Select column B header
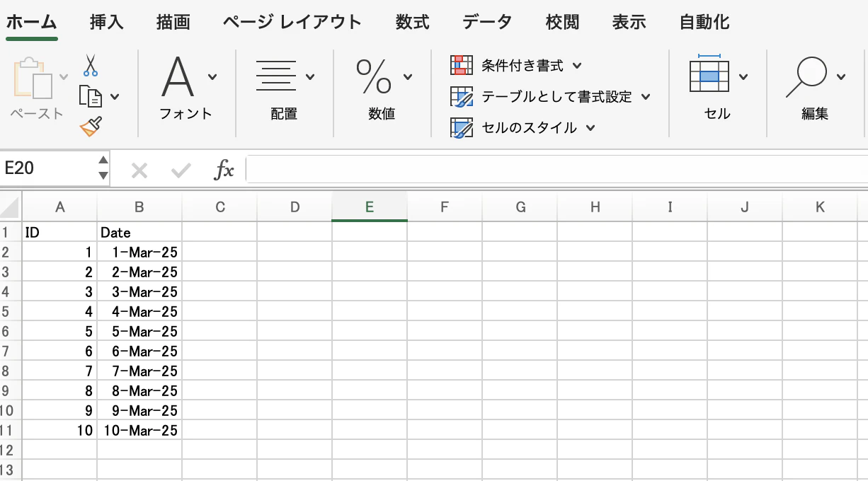This screenshot has width=868, height=481. (139, 207)
